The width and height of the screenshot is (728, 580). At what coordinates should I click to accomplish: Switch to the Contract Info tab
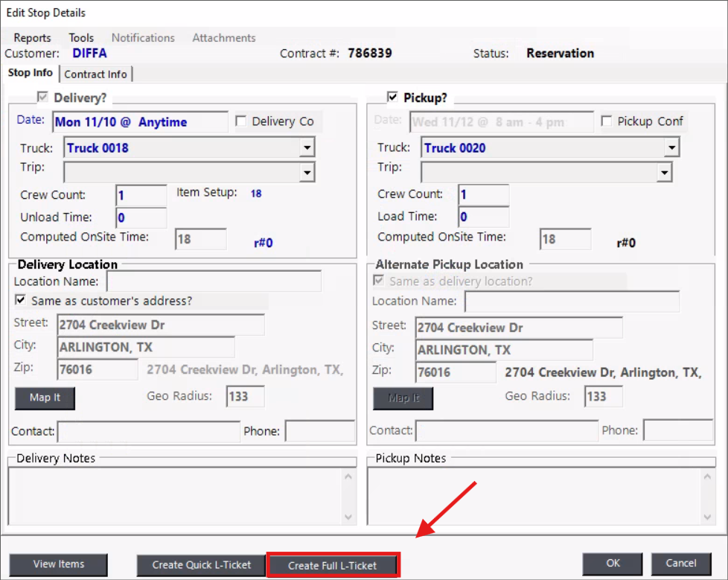coord(95,74)
